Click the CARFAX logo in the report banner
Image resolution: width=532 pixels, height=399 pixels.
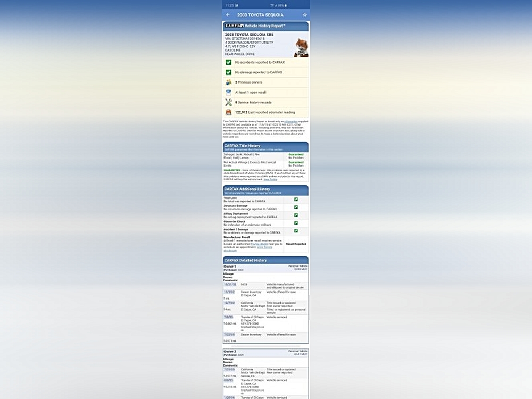(x=234, y=26)
